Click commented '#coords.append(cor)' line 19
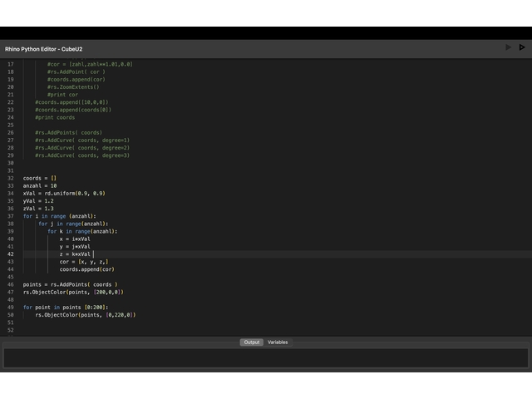 pos(76,80)
